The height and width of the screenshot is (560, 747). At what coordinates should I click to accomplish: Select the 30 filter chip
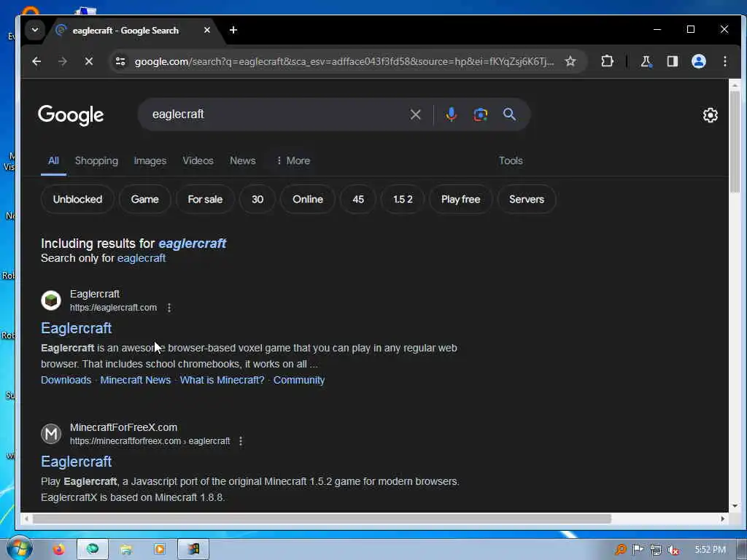pos(258,199)
